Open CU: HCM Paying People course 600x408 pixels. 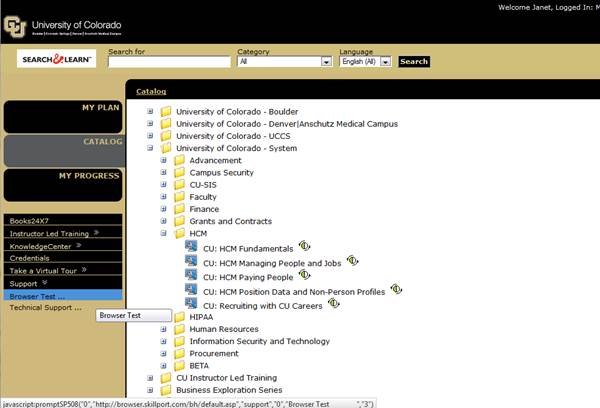(248, 277)
